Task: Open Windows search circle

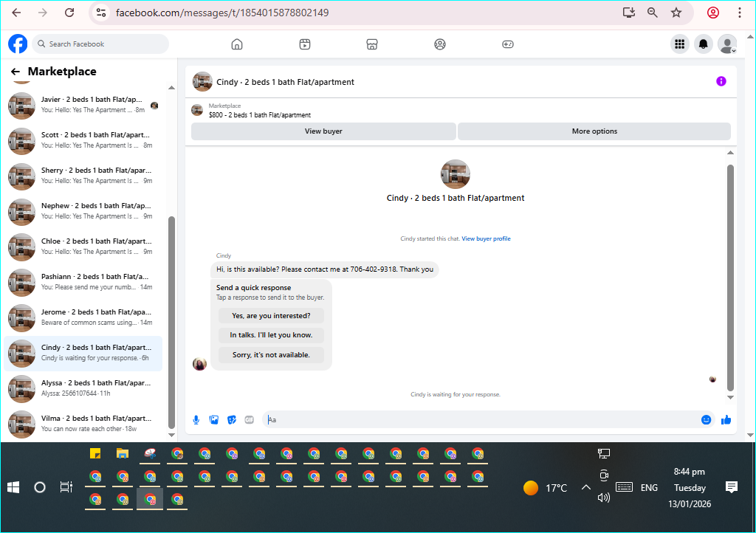Action: point(40,488)
